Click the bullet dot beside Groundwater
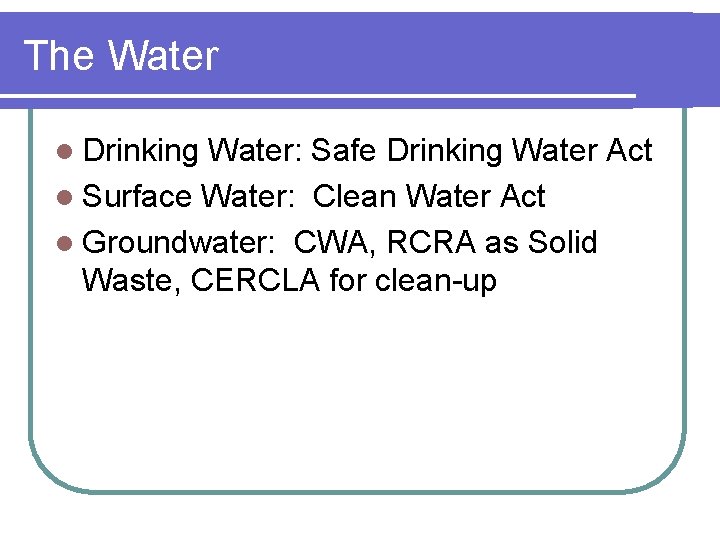Image resolution: width=720 pixels, height=540 pixels. click(x=65, y=243)
